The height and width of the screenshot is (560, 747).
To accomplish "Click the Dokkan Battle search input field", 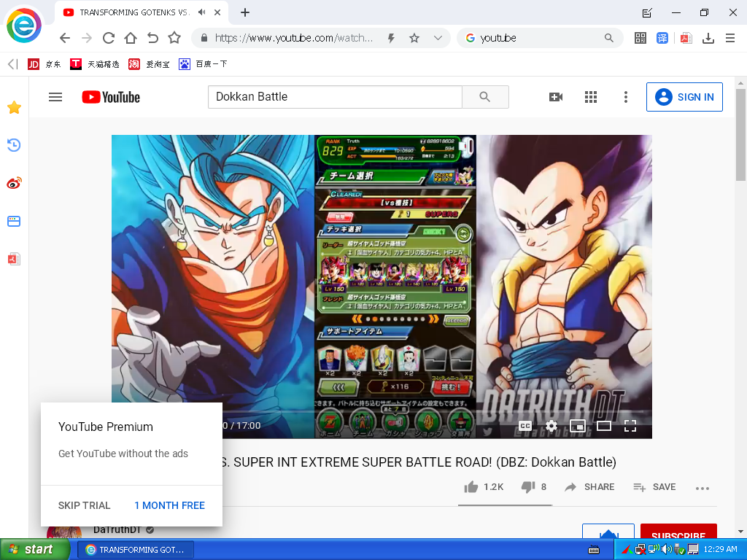I will pyautogui.click(x=336, y=96).
